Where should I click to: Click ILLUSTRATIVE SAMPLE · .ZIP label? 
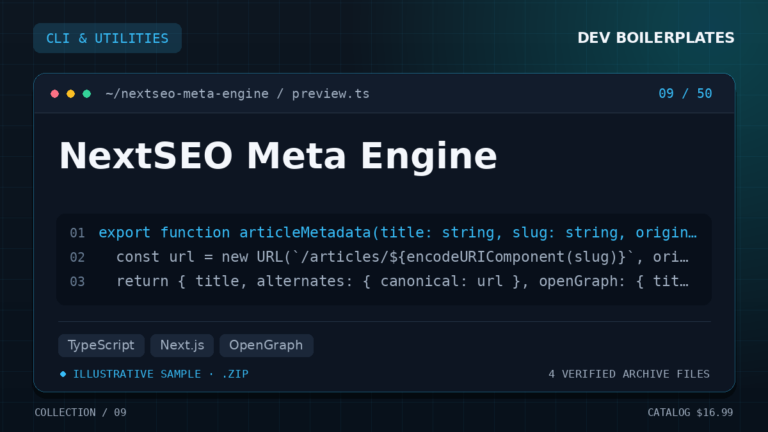point(161,374)
